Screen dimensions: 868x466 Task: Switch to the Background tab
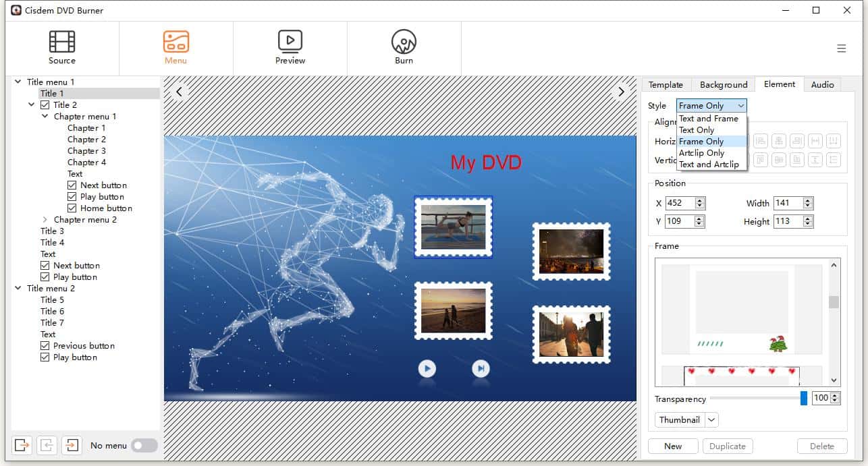(723, 84)
